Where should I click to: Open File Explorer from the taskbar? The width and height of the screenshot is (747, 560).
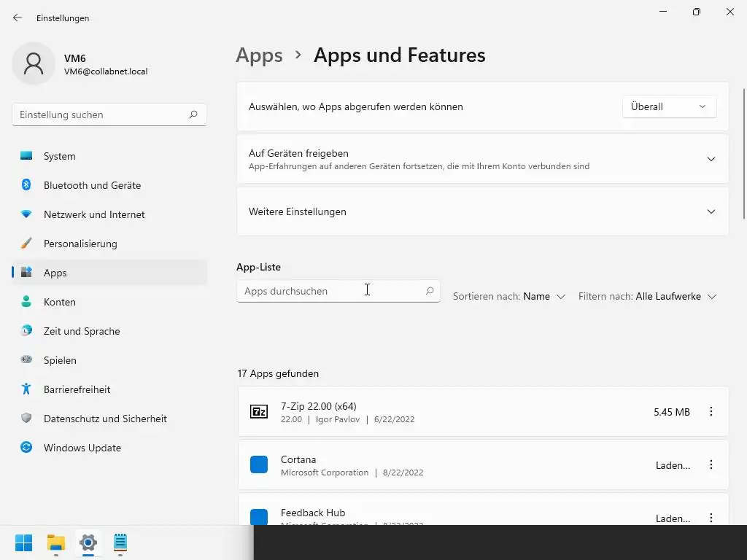click(x=56, y=542)
